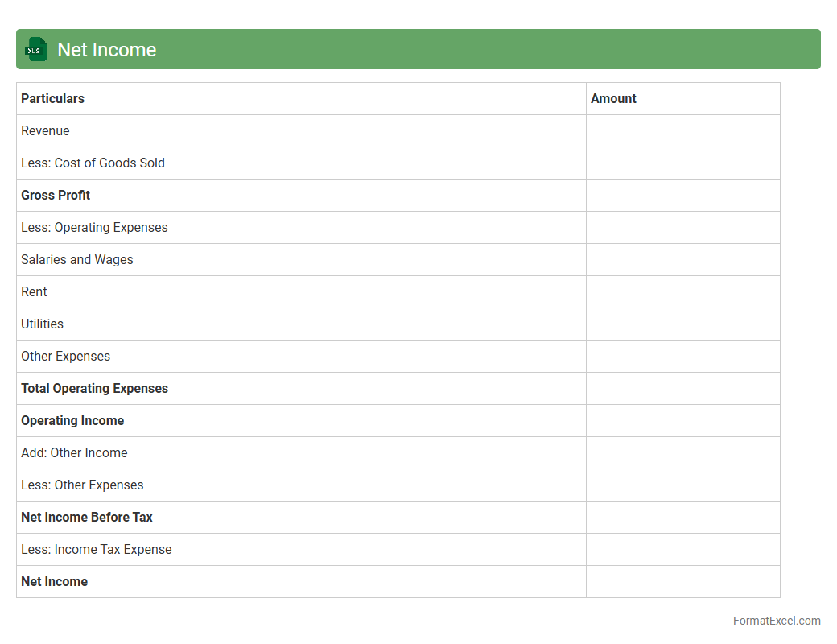
Task: Select the Amount column header
Action: coord(613,98)
